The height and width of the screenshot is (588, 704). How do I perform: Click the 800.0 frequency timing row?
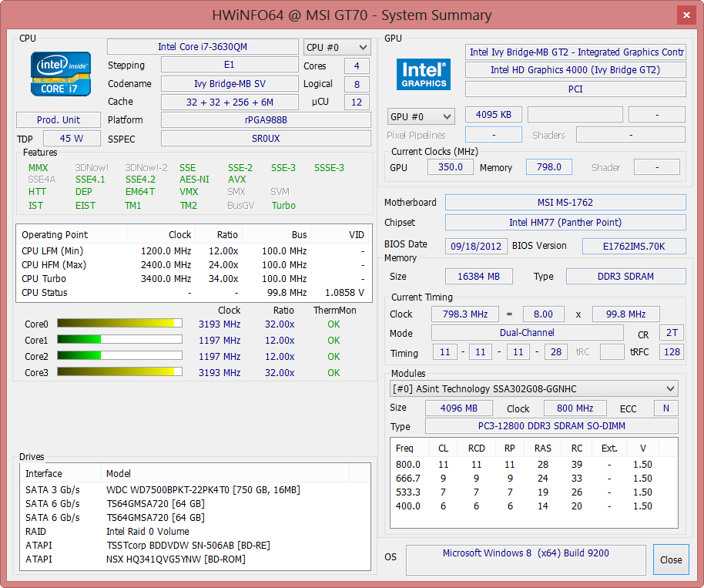pos(534,464)
